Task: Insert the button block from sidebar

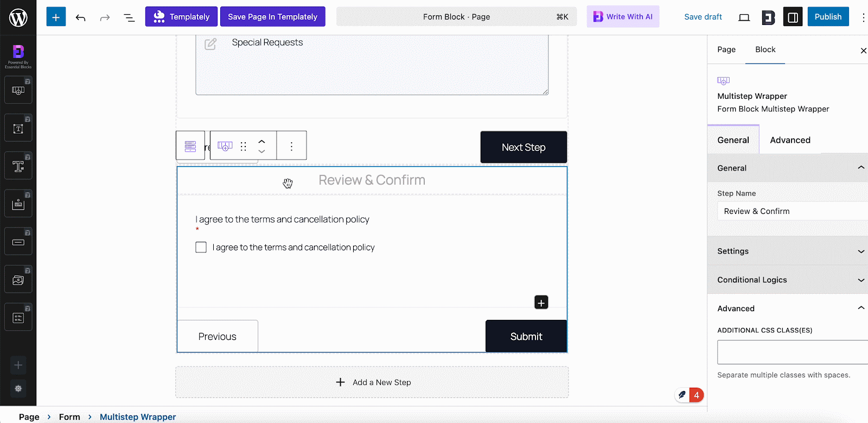Action: (x=18, y=242)
